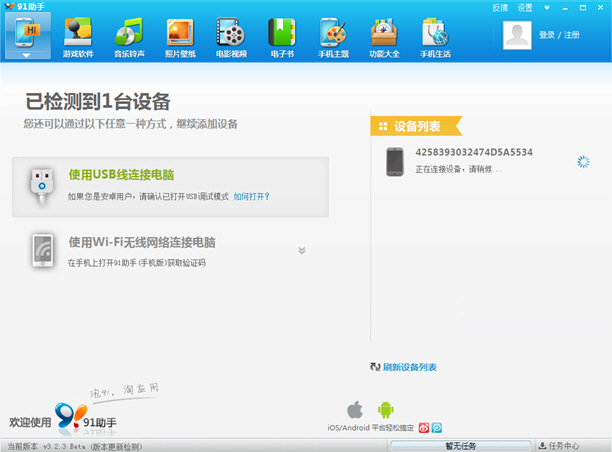Expand the Wi-Fi connection chevron
The width and height of the screenshot is (612, 452).
(302, 250)
